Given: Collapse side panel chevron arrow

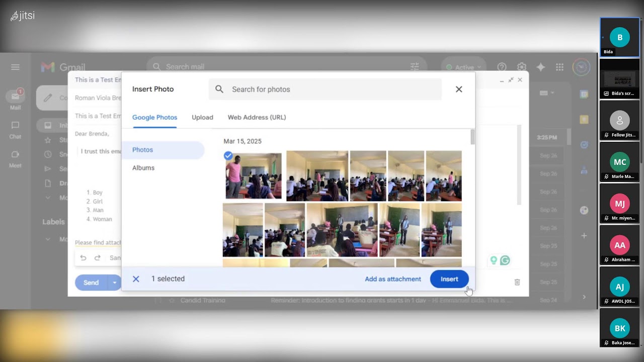Looking at the screenshot, I should point(584,297).
